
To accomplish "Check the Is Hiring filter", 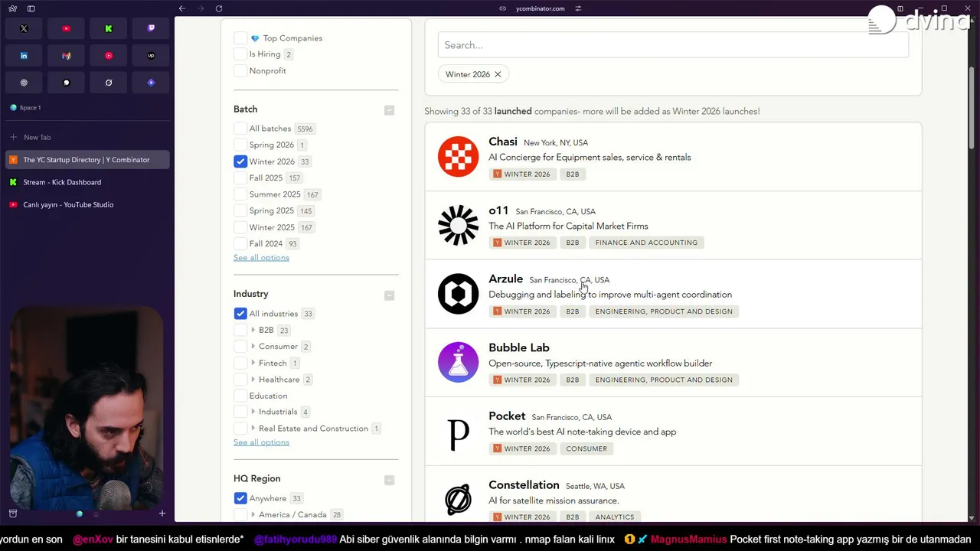I will point(240,54).
